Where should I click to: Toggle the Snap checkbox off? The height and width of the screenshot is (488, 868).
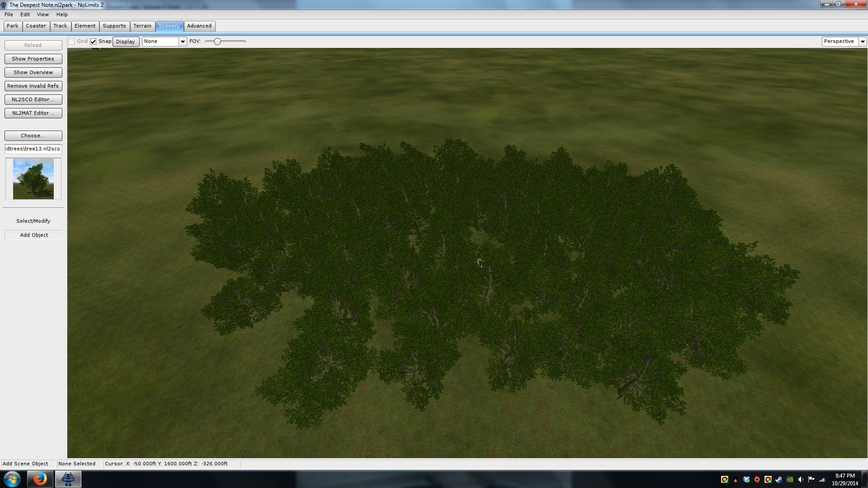pos(93,42)
